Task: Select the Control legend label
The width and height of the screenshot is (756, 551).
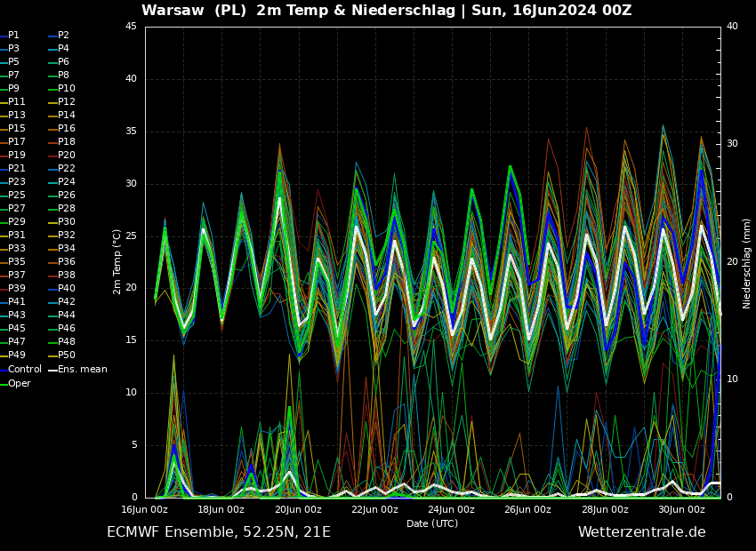Action: point(25,370)
